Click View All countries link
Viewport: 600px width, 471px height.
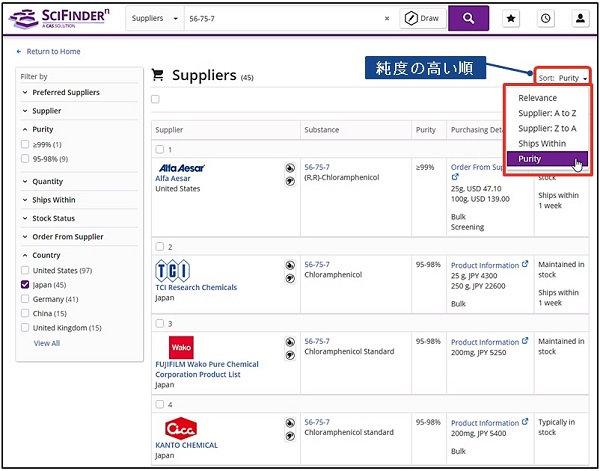coord(46,343)
